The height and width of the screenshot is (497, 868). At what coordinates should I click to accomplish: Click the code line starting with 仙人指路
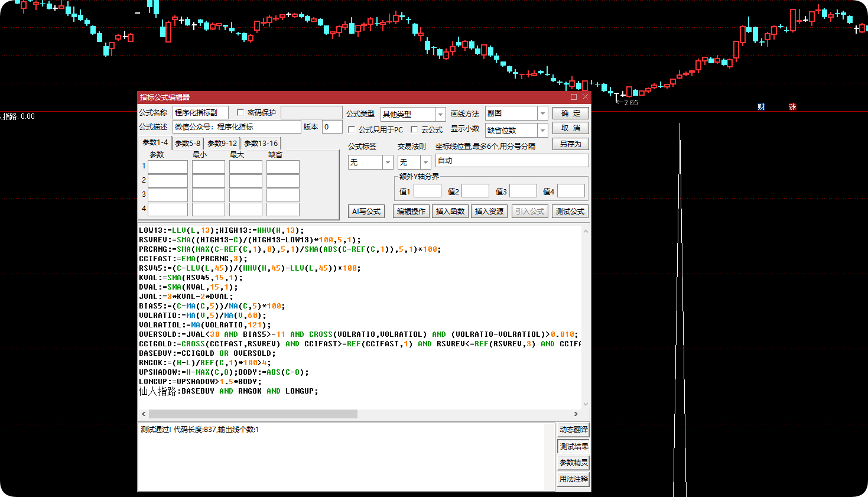tap(229, 391)
